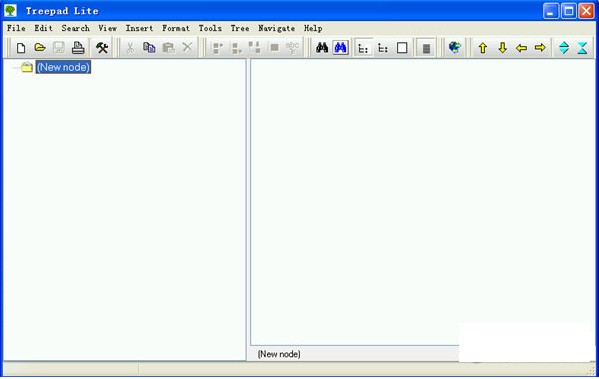Click the Cut scissors icon
Viewport: 599px width, 379px height.
130,48
